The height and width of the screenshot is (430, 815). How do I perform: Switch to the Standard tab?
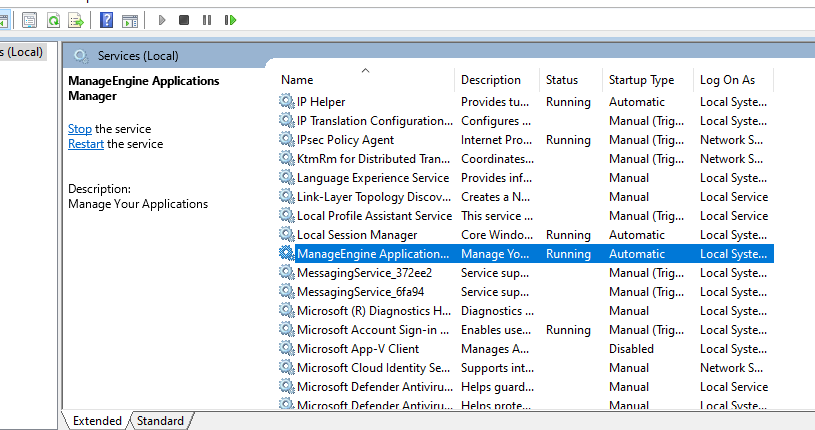(x=160, y=421)
